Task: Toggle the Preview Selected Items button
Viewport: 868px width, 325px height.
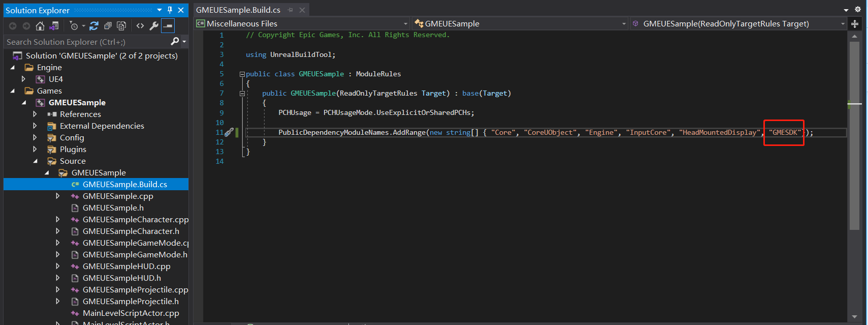Action: tap(168, 26)
